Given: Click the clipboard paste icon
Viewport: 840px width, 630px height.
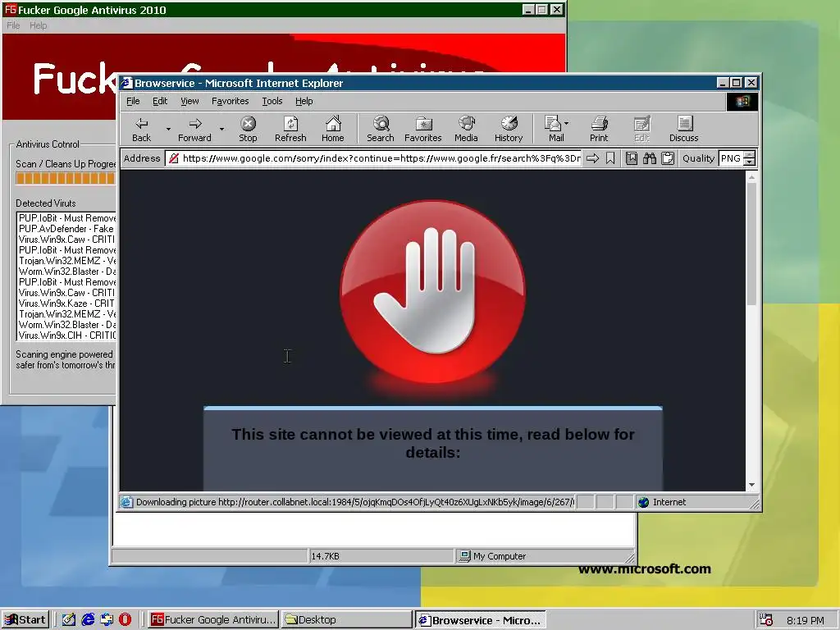Looking at the screenshot, I should [x=668, y=158].
